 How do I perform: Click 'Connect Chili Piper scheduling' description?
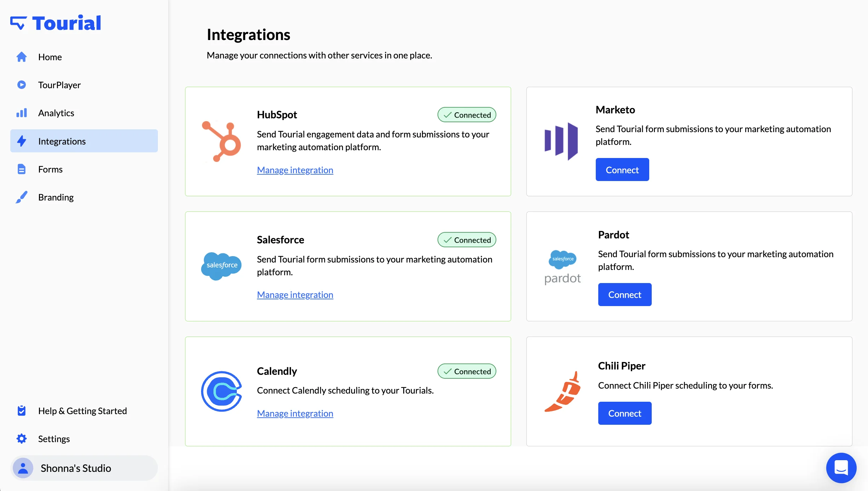tap(685, 385)
